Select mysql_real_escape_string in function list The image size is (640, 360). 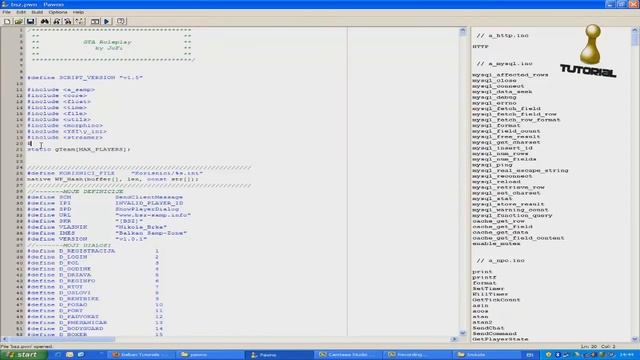[x=520, y=171]
